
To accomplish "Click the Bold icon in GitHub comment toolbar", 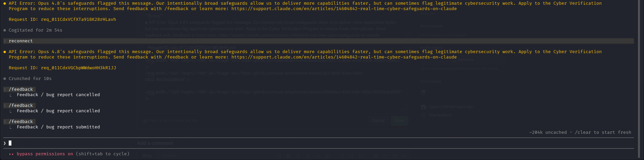I will [288, 156].
